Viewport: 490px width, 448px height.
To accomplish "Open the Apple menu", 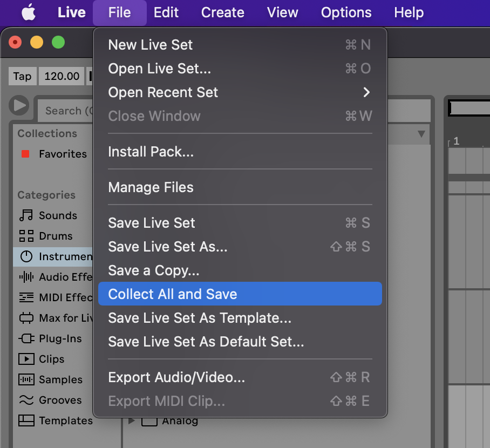I will (x=29, y=12).
